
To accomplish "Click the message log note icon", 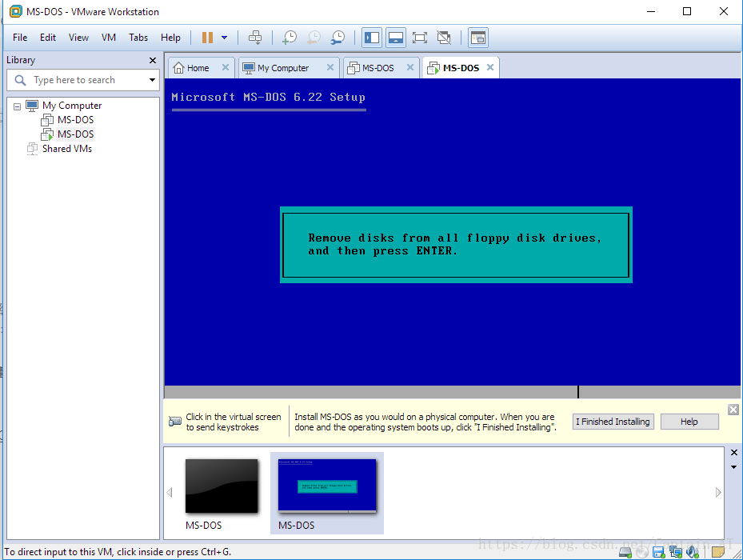I will pos(718,552).
